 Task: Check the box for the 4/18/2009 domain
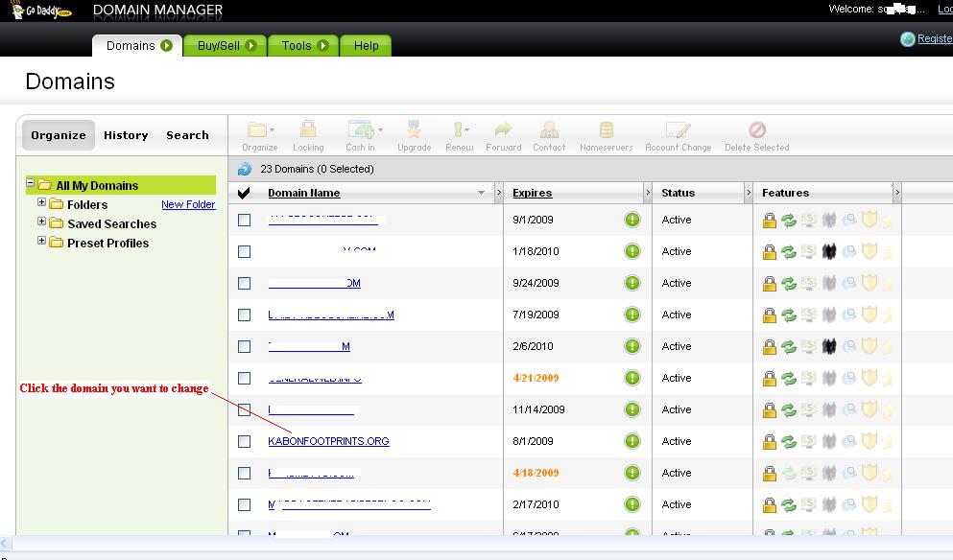(245, 473)
